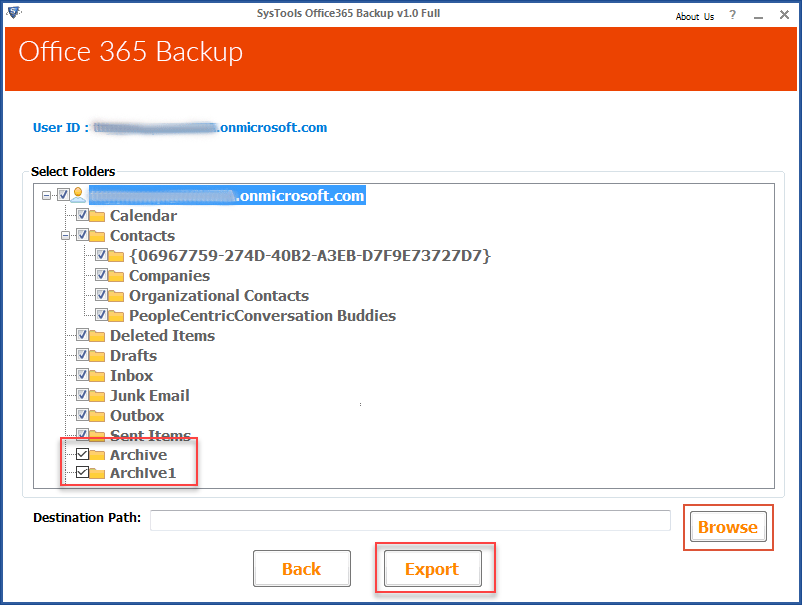Close the Office365 Backup window
The height and width of the screenshot is (605, 802).
784,15
